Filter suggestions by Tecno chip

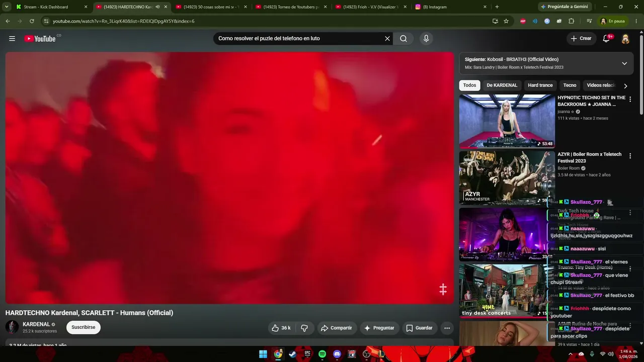(x=570, y=85)
